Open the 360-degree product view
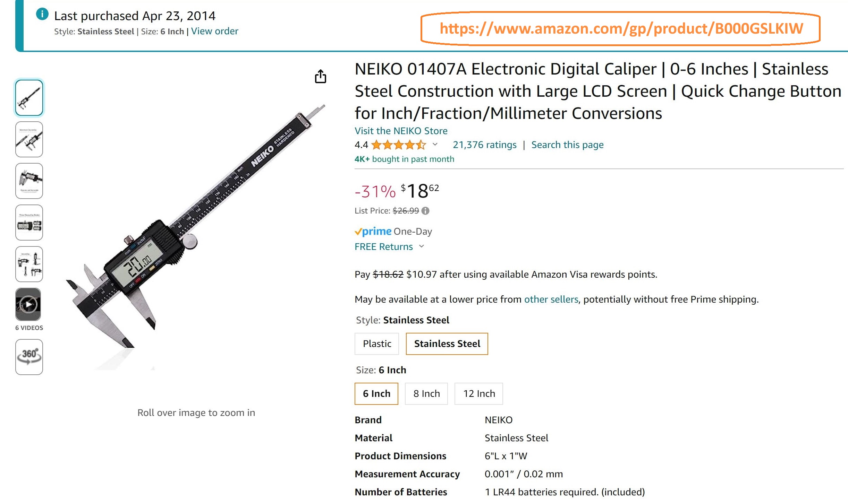Viewport: 848px width, 504px height. click(x=29, y=357)
